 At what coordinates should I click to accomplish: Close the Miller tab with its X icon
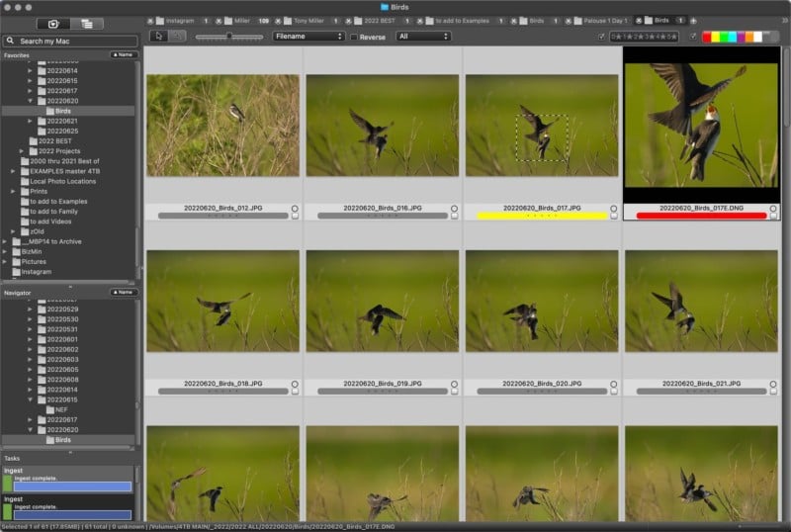(219, 21)
